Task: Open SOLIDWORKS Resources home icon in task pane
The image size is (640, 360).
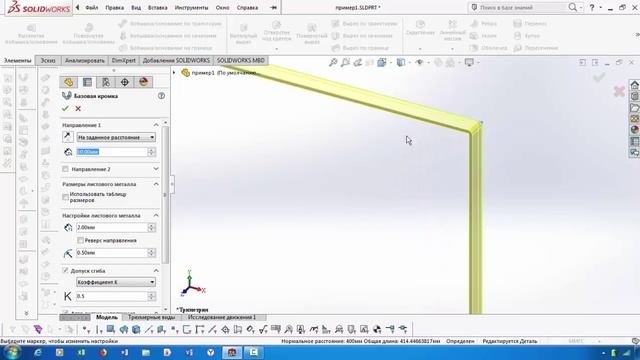Action: tap(635, 85)
